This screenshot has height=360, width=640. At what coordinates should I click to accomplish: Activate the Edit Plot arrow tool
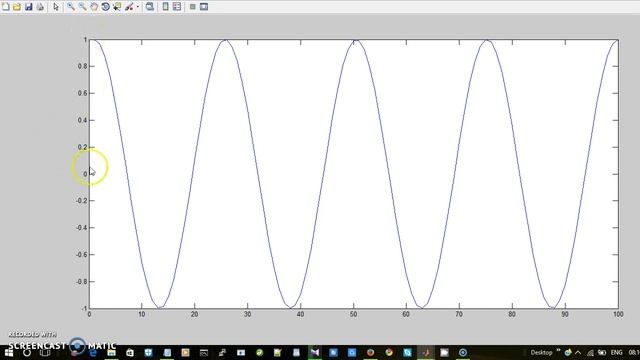[x=56, y=7]
